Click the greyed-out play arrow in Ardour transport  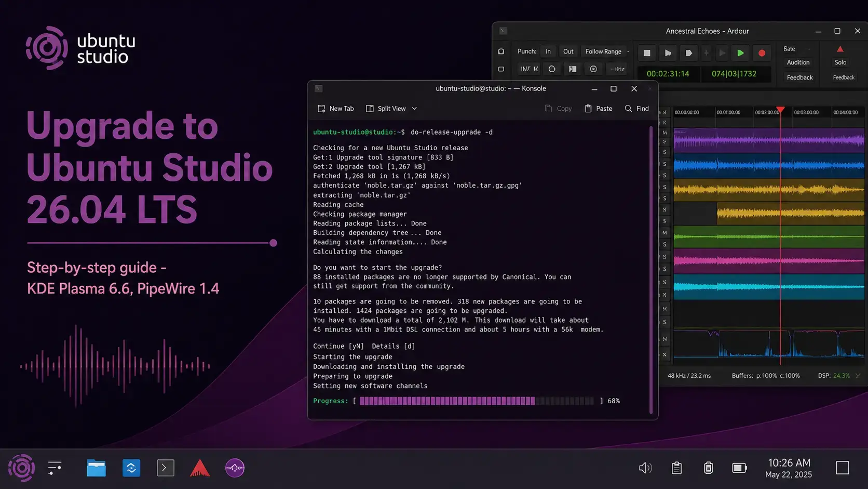[x=722, y=53]
